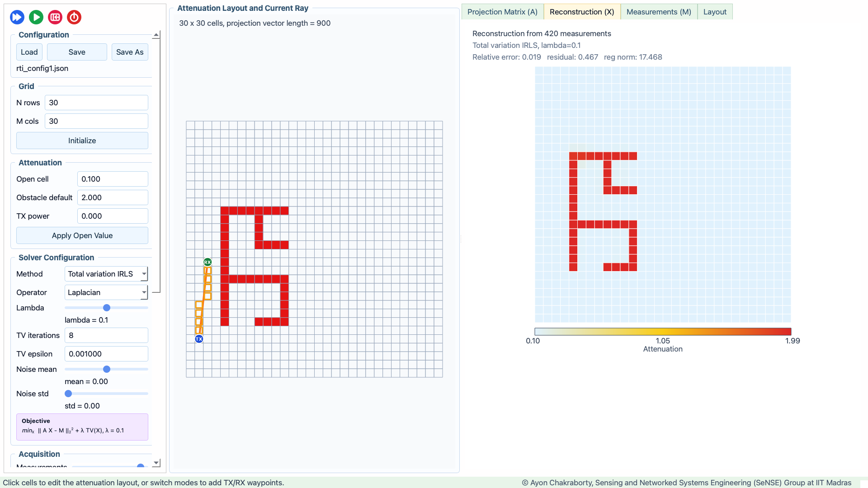Click the sidebar scroll-down arrow
The width and height of the screenshot is (868, 488).
pyautogui.click(x=156, y=463)
